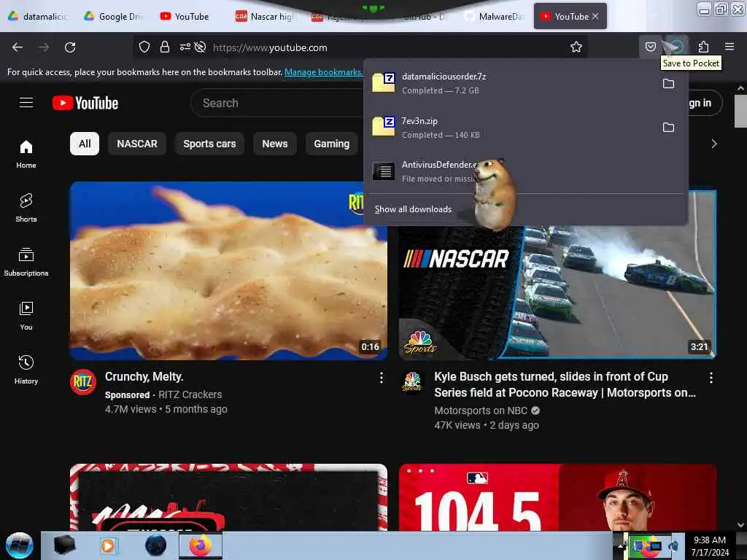The width and height of the screenshot is (747, 560).
Task: Switch to the Google Drive browser tab
Action: click(x=115, y=17)
